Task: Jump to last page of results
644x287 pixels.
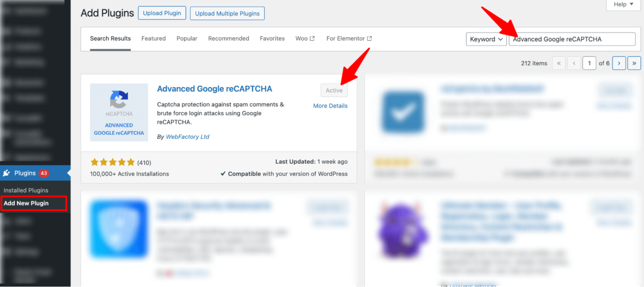Action: 634,63
